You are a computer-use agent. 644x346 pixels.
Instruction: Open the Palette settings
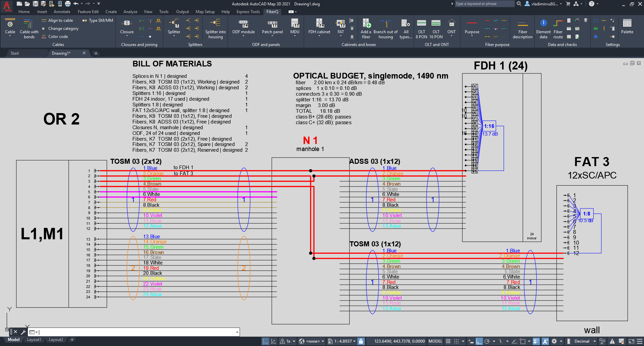point(627,26)
